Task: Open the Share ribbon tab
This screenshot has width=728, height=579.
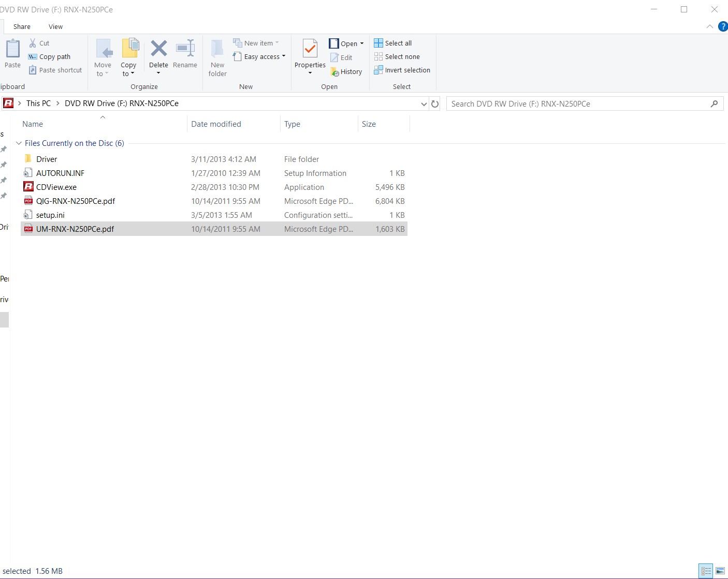Action: click(22, 27)
